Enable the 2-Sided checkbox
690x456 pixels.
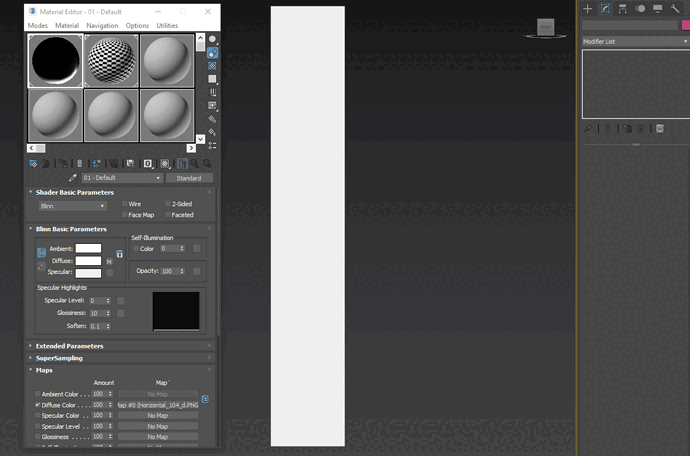166,204
